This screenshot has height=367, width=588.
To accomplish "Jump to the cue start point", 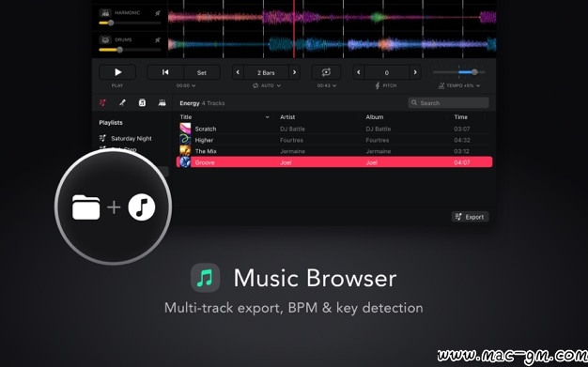I will pos(165,72).
